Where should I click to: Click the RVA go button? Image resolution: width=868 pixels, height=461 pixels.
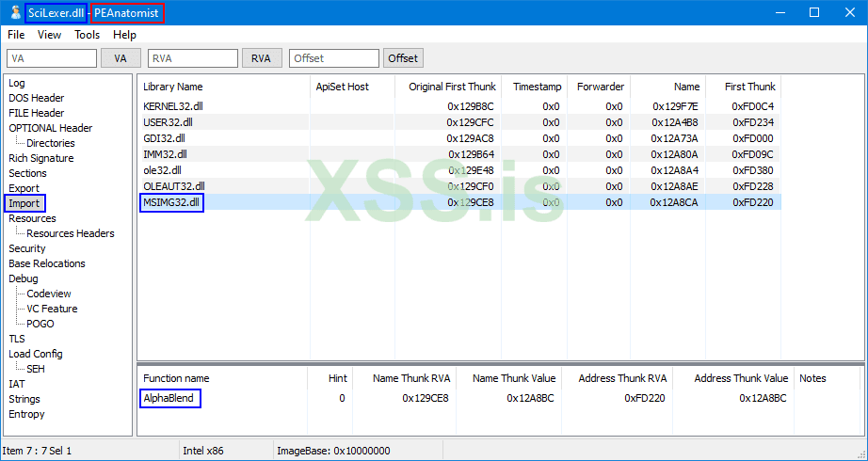262,58
